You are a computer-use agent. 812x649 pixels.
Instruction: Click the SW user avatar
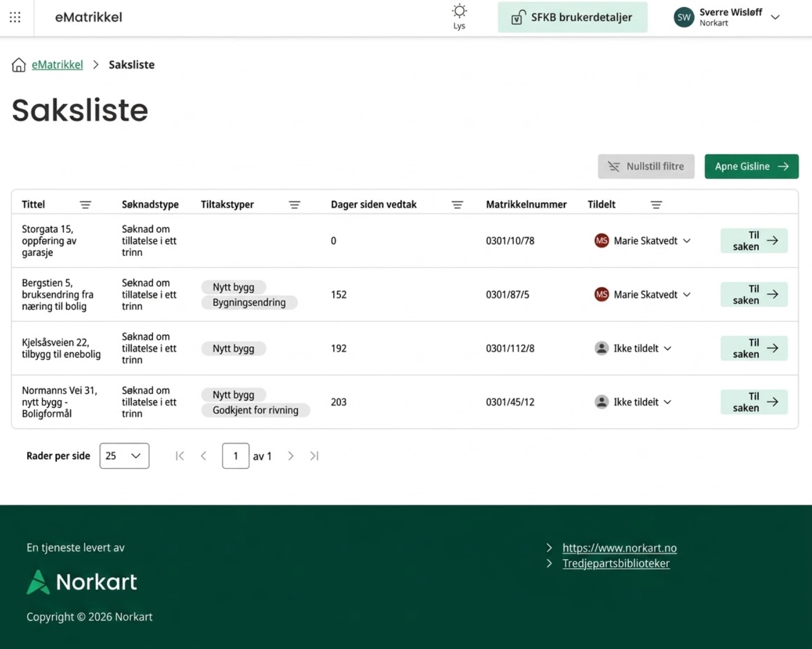pyautogui.click(x=684, y=17)
